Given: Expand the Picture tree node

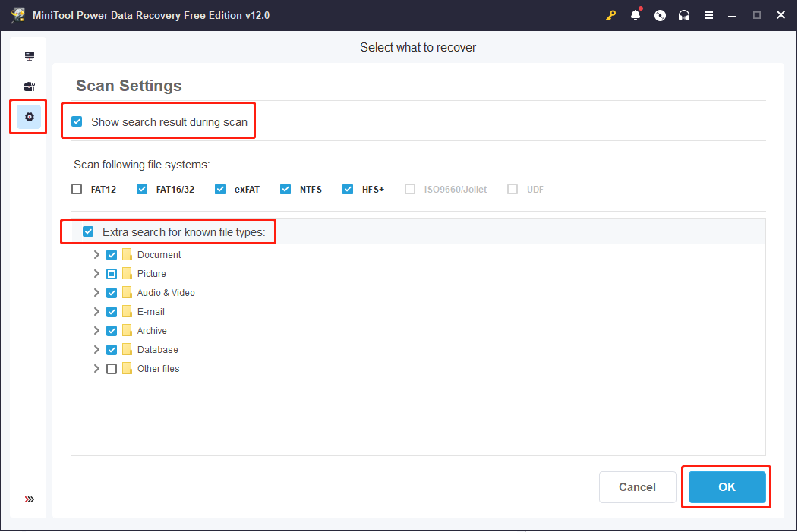Looking at the screenshot, I should click(96, 274).
